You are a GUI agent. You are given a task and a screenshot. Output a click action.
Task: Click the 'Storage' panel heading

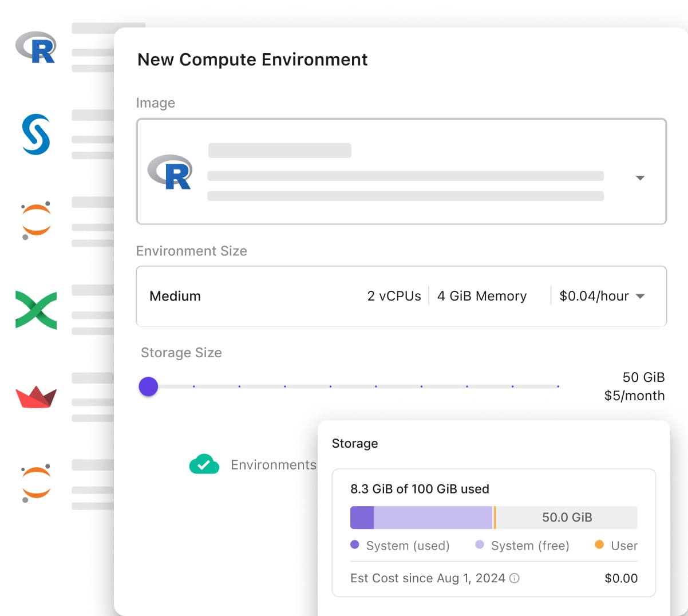click(355, 444)
